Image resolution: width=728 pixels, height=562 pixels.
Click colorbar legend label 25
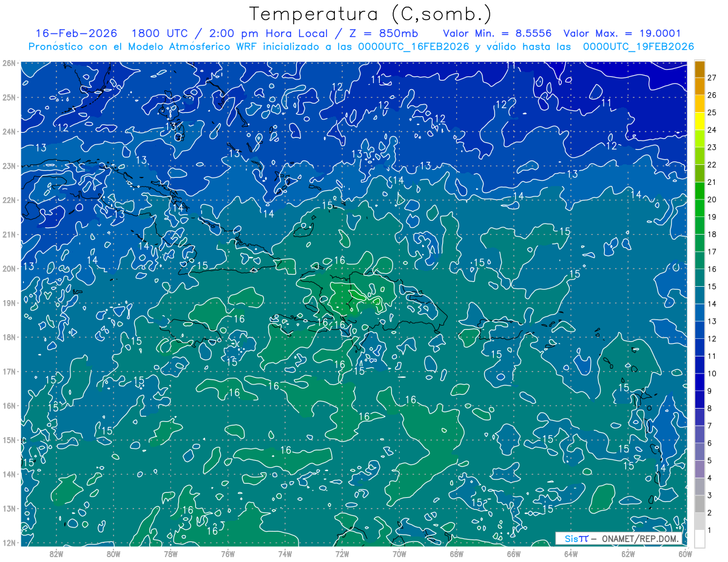click(x=712, y=112)
